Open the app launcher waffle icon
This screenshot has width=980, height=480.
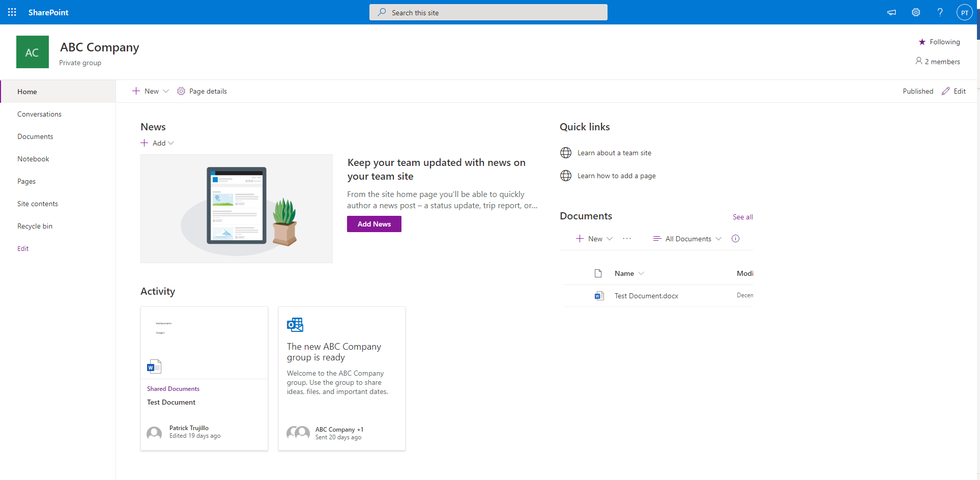point(12,12)
